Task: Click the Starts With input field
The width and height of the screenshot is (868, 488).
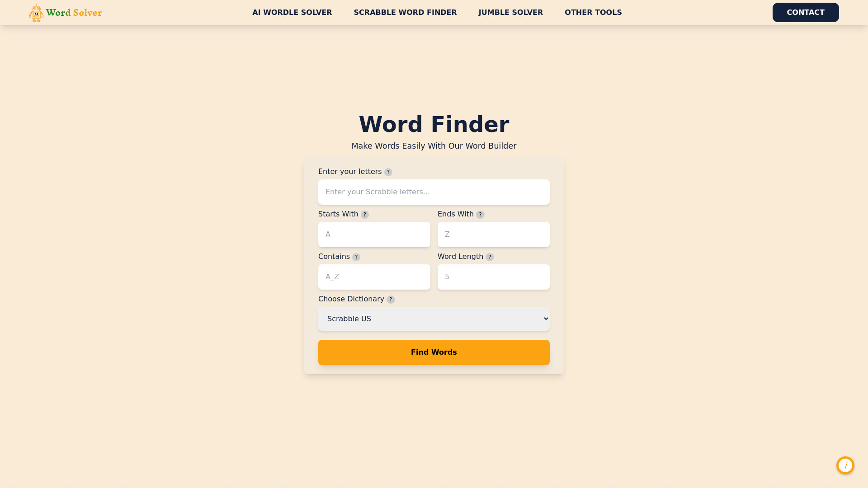Action: [x=374, y=234]
